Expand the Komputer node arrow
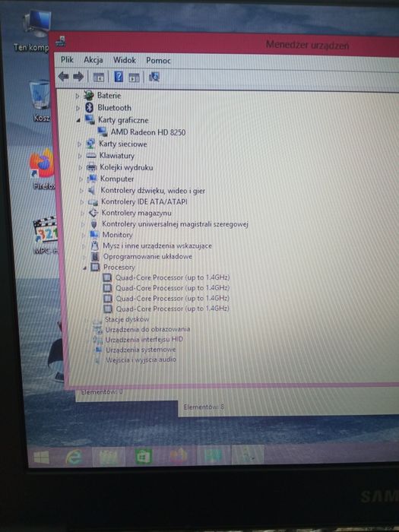 (x=81, y=179)
